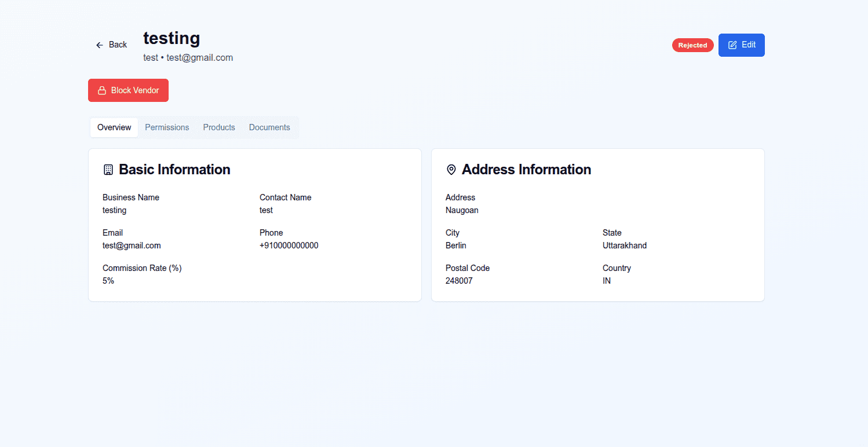Click the email value under Basic Information
The image size is (868, 447).
(132, 246)
